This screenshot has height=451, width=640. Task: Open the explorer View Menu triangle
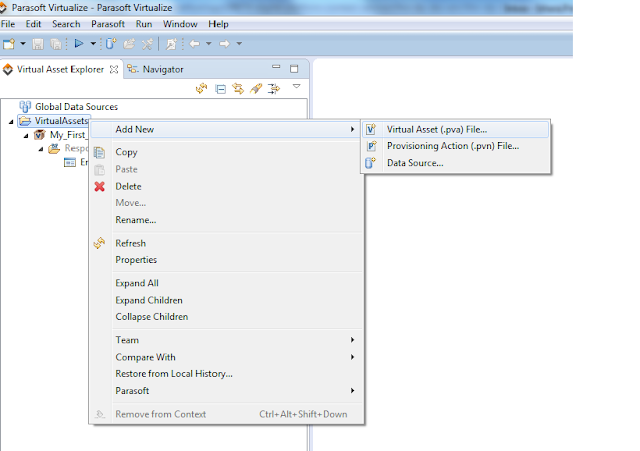297,86
